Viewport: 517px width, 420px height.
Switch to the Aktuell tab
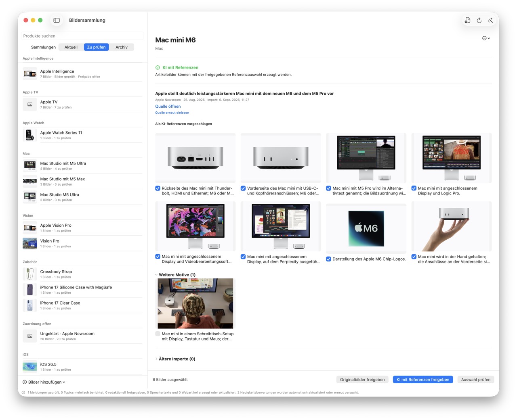click(71, 47)
